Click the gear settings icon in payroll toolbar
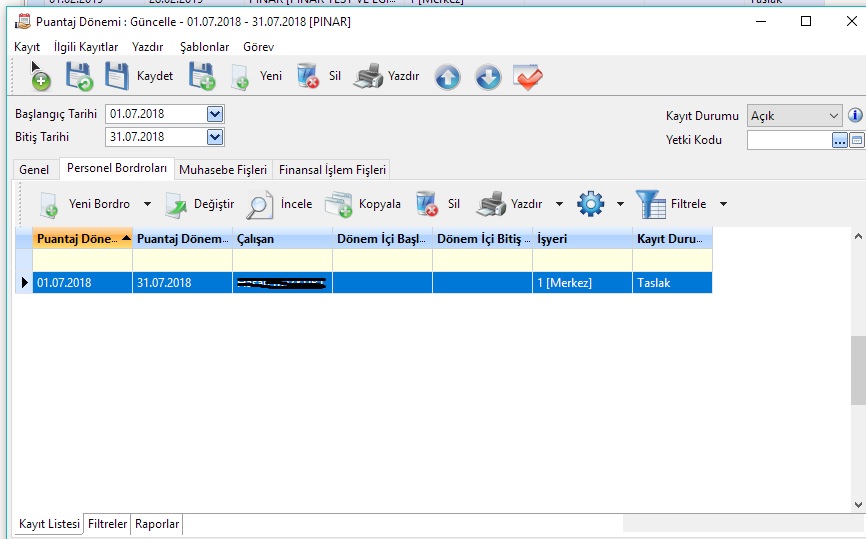The height and width of the screenshot is (539, 866). 591,204
